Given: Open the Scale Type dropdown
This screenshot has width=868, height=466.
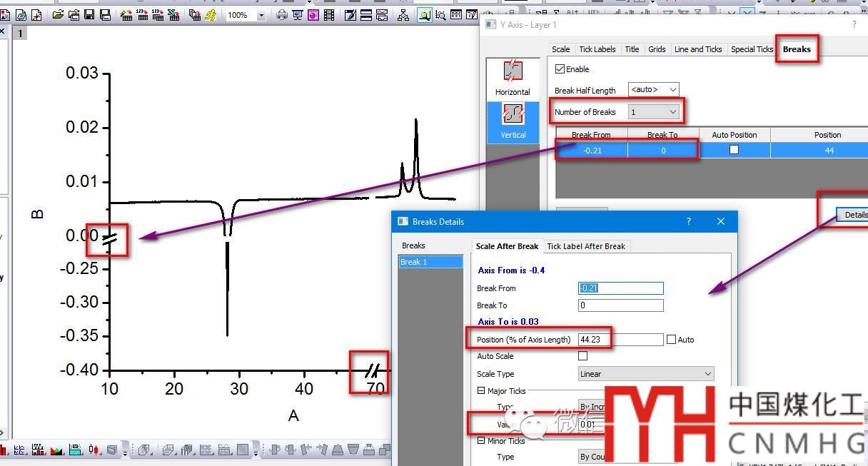Looking at the screenshot, I should point(645,374).
